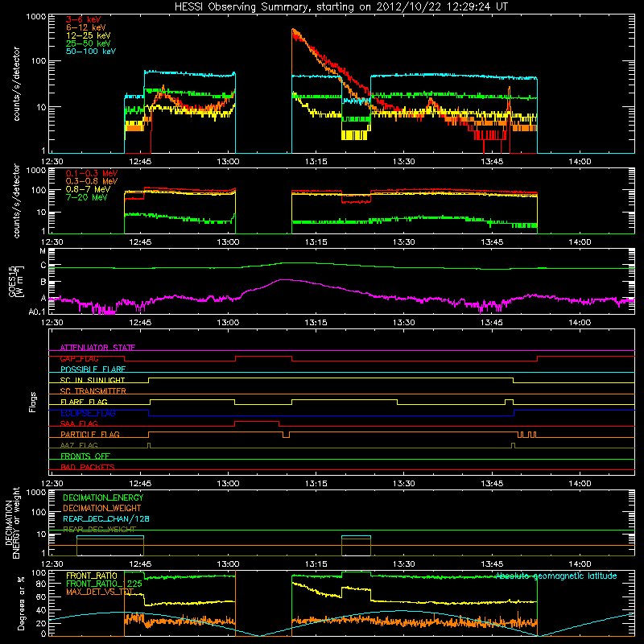This screenshot has height=644, width=644.
Task: Select the DECIMATION_WEIGHT legend label
Action: [x=102, y=508]
